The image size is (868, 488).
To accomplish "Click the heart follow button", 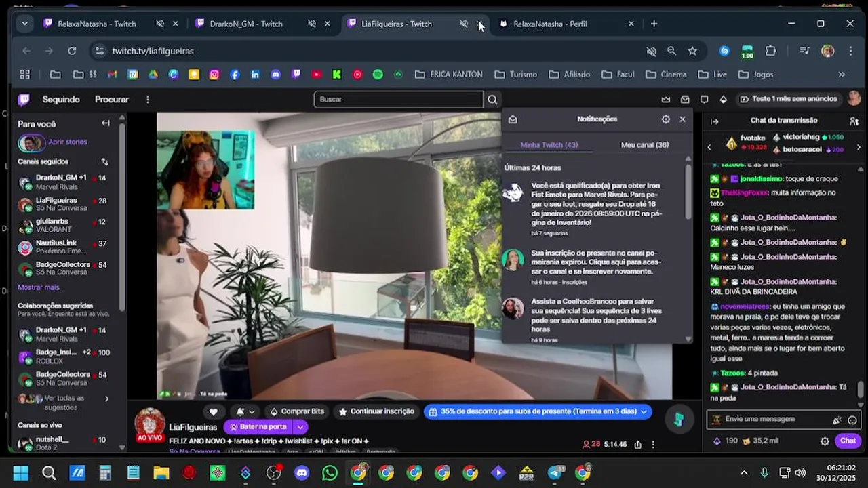I will click(x=213, y=411).
